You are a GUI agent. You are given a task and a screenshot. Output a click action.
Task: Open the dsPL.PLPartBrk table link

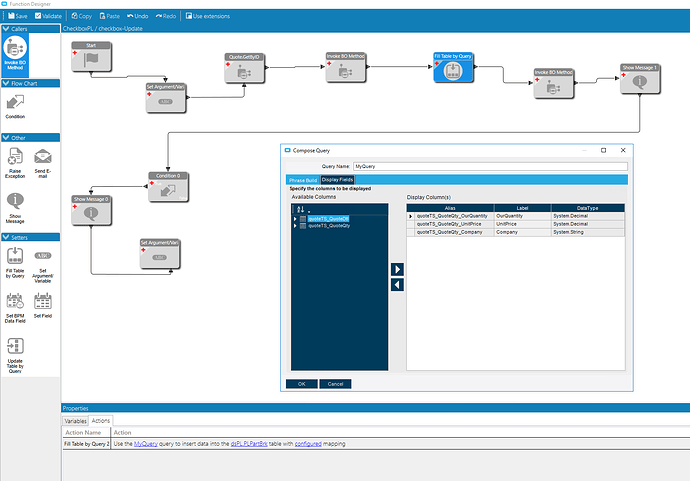249,444
